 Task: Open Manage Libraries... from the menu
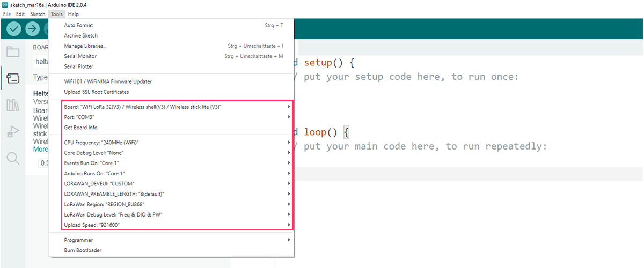[x=171, y=46]
